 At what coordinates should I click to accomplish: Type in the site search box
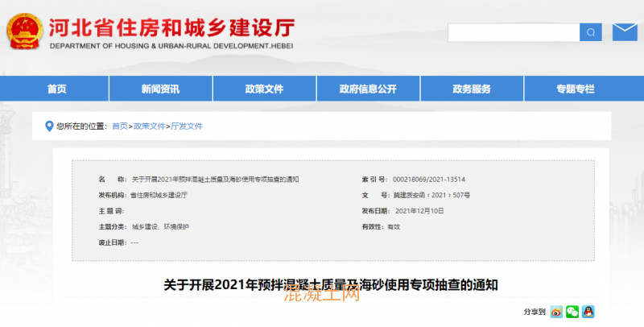[514, 32]
